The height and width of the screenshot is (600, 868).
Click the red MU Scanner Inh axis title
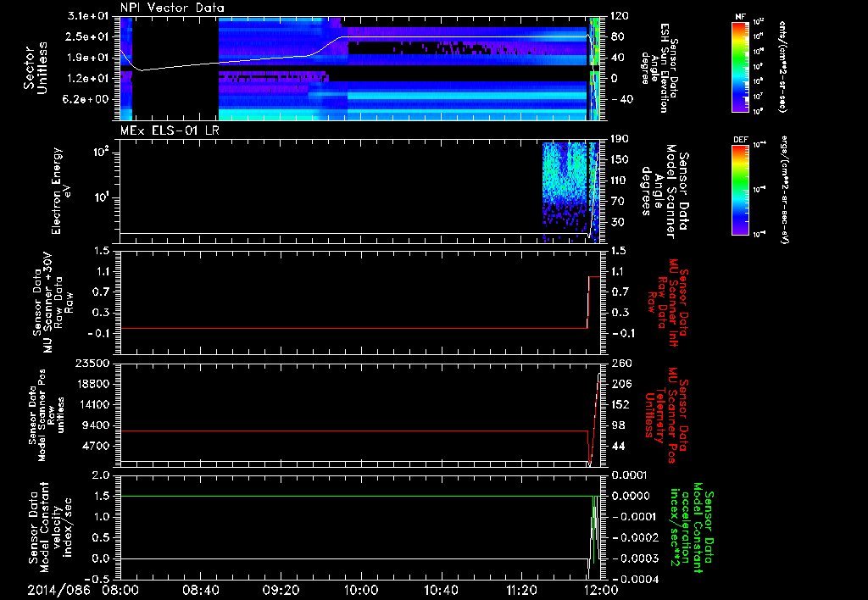pos(668,303)
